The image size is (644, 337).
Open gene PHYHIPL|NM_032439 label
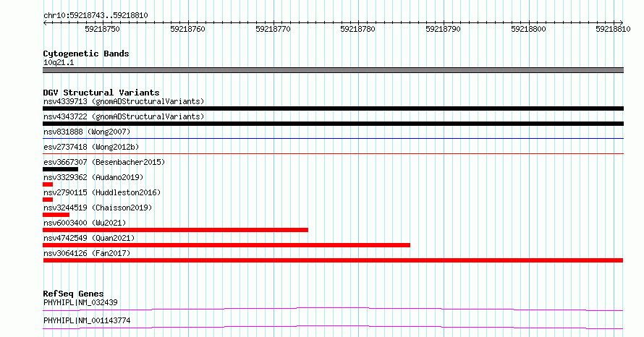tap(80, 302)
